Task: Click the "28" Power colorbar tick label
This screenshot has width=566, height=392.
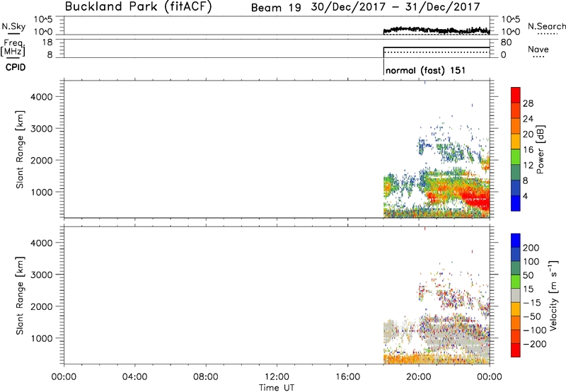Action: coord(528,103)
